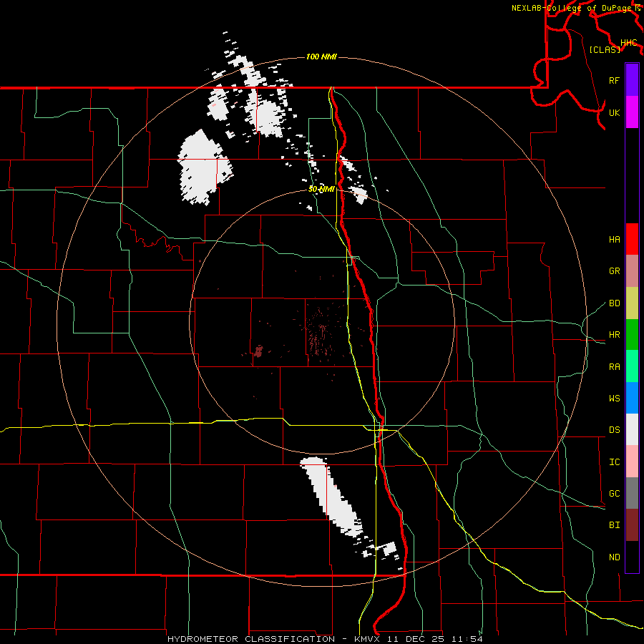Click the 50 NMI range ring label

point(321,190)
